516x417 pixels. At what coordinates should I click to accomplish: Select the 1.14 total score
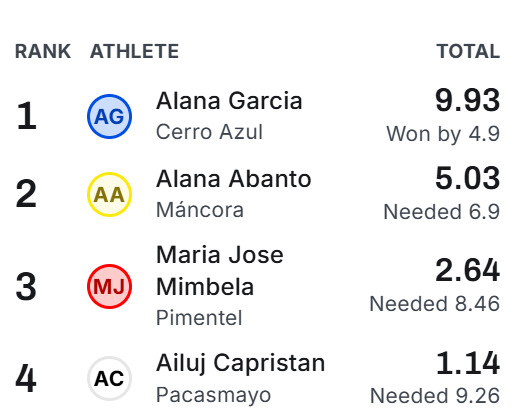[468, 363]
